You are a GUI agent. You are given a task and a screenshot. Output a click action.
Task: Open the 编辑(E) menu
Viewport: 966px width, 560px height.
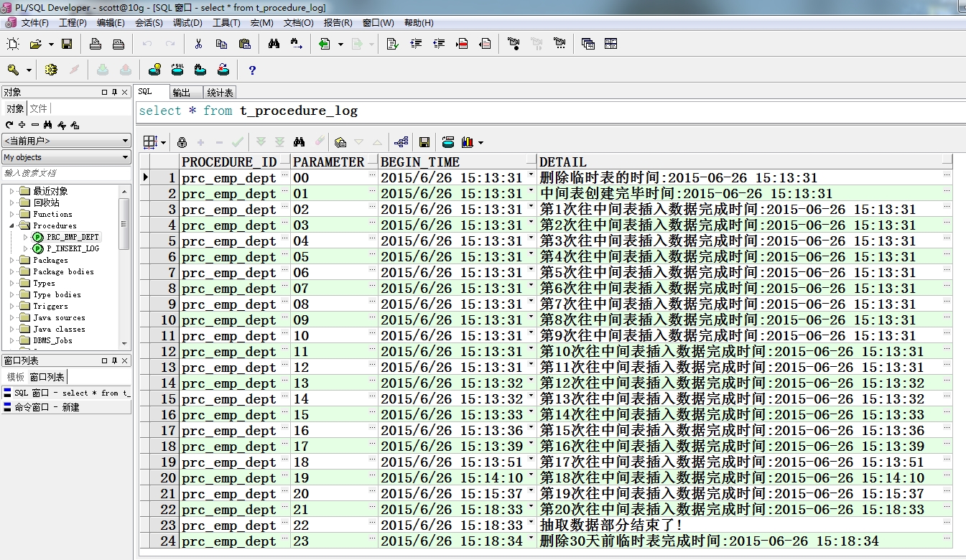click(111, 23)
